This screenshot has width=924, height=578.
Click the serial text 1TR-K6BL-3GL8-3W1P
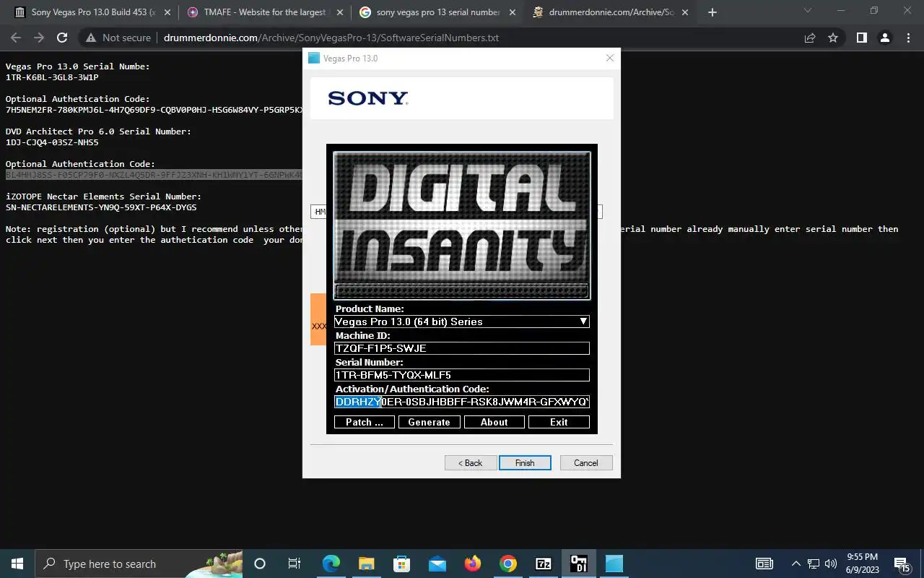pos(52,77)
